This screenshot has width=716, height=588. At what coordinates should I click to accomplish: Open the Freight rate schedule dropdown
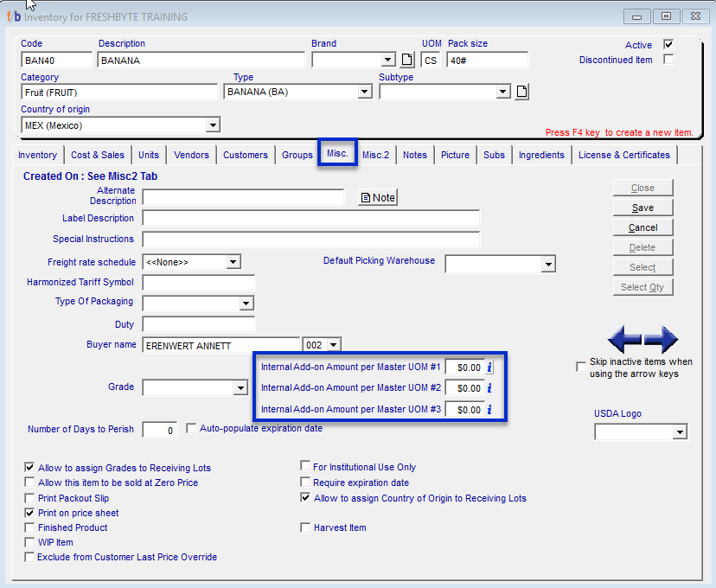tap(233, 262)
